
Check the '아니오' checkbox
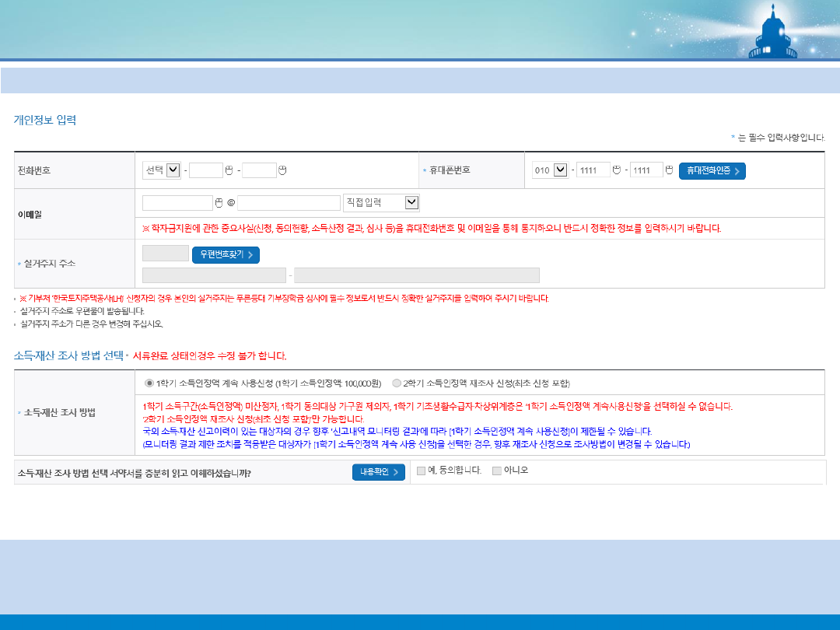click(497, 471)
